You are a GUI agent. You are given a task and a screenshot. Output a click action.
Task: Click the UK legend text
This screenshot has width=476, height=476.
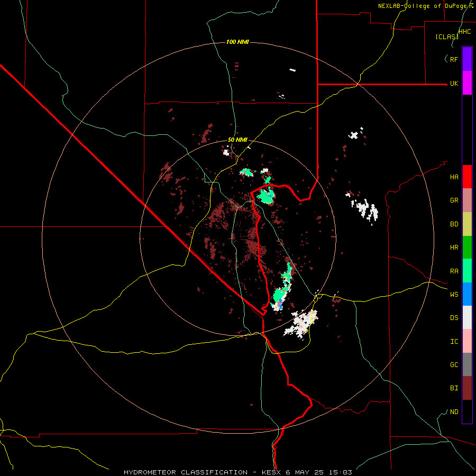[x=454, y=83]
